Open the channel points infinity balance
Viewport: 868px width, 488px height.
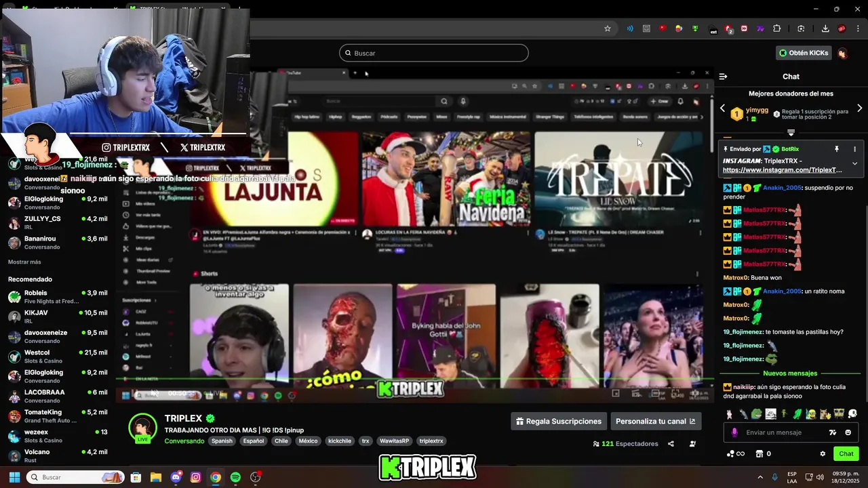(x=736, y=453)
